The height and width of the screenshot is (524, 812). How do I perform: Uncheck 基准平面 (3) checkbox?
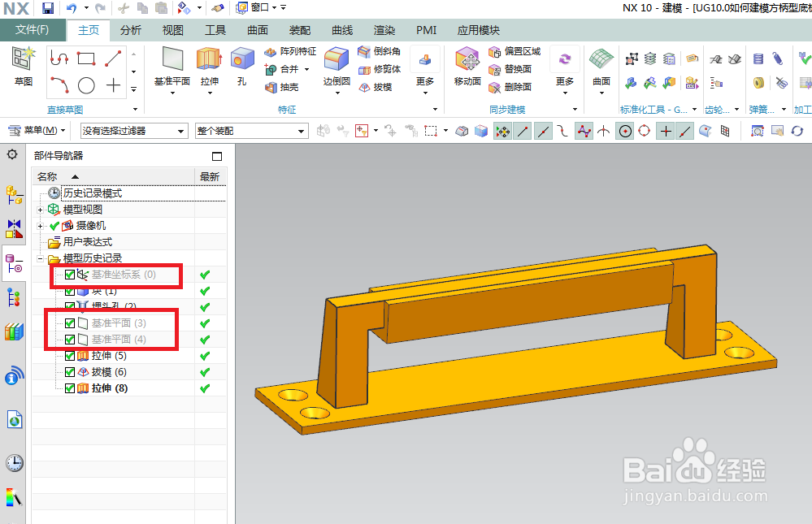(70, 323)
